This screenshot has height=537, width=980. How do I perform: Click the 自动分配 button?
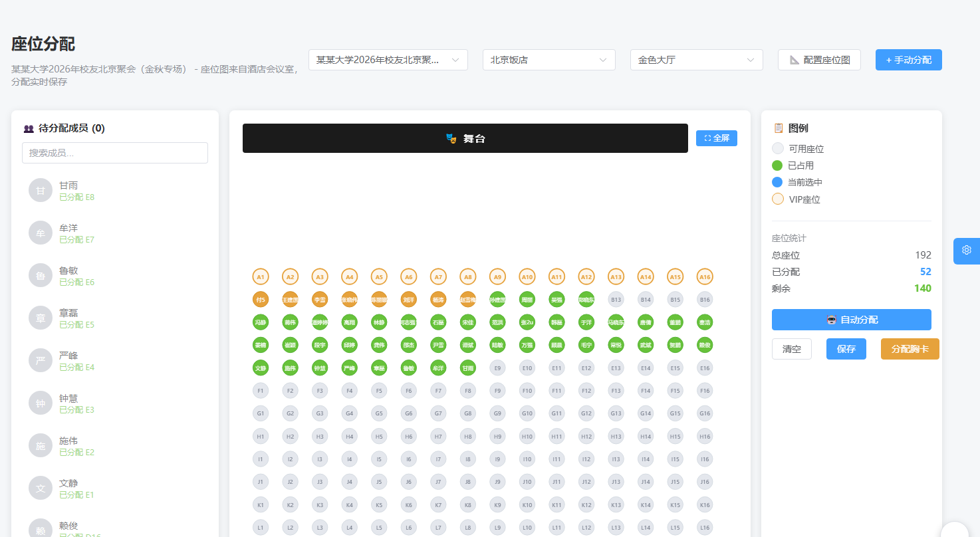tap(852, 320)
